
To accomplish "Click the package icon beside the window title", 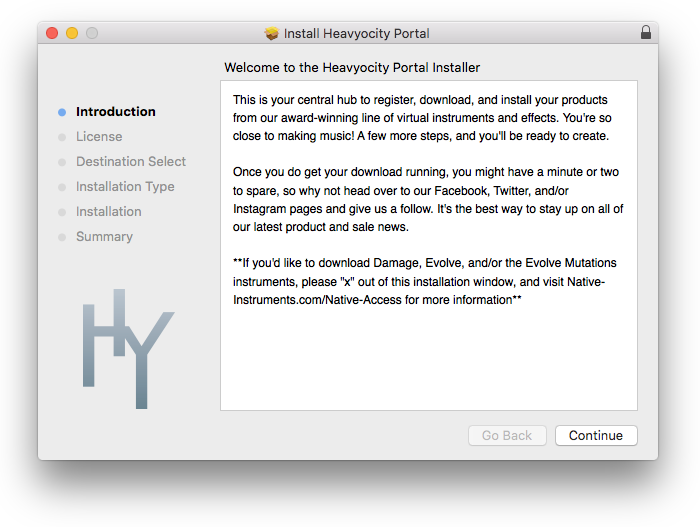I will coord(271,33).
